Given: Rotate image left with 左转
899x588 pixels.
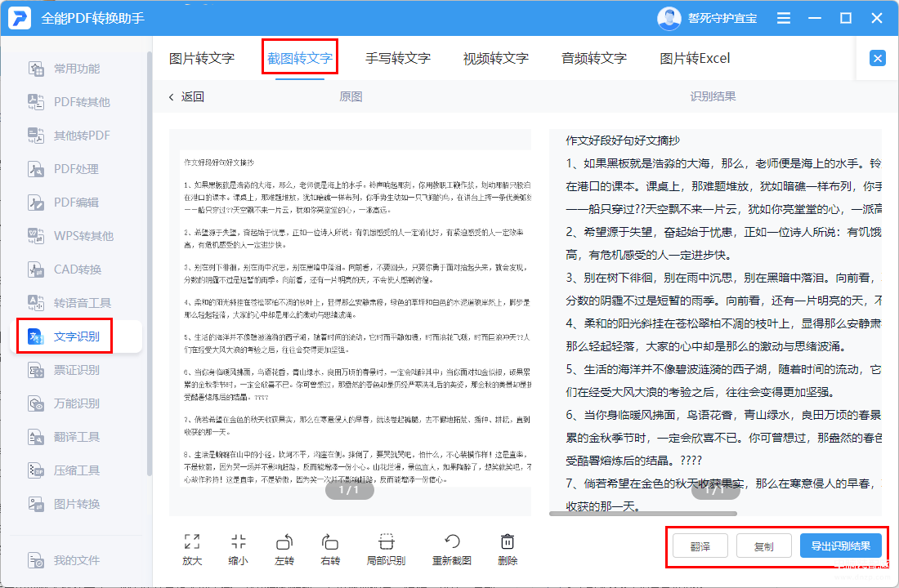Looking at the screenshot, I should coord(284,550).
